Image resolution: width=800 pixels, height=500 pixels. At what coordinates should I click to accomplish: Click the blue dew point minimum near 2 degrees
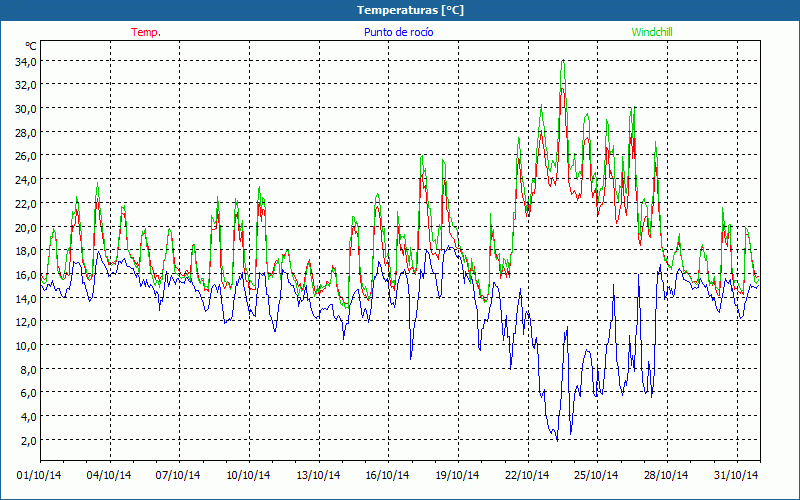click(557, 440)
